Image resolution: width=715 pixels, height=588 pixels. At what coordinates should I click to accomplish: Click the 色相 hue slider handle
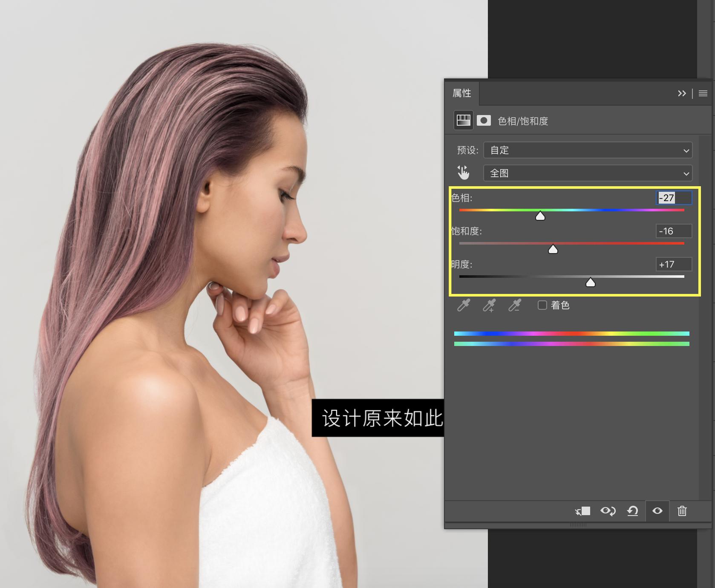(x=540, y=216)
